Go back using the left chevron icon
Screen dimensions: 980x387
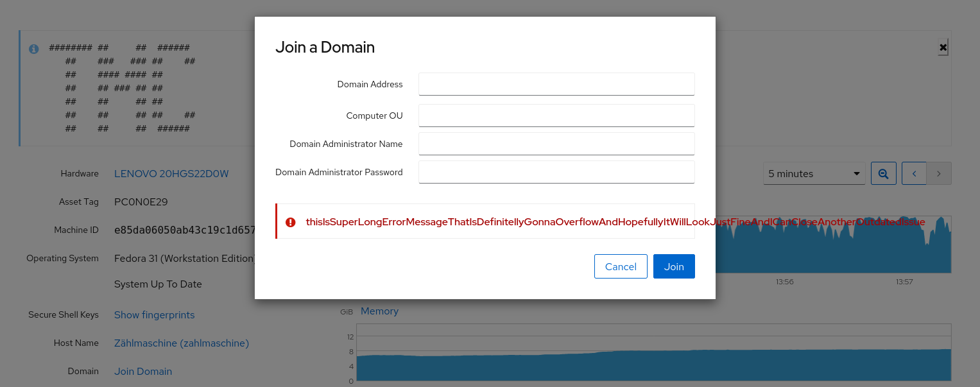914,173
